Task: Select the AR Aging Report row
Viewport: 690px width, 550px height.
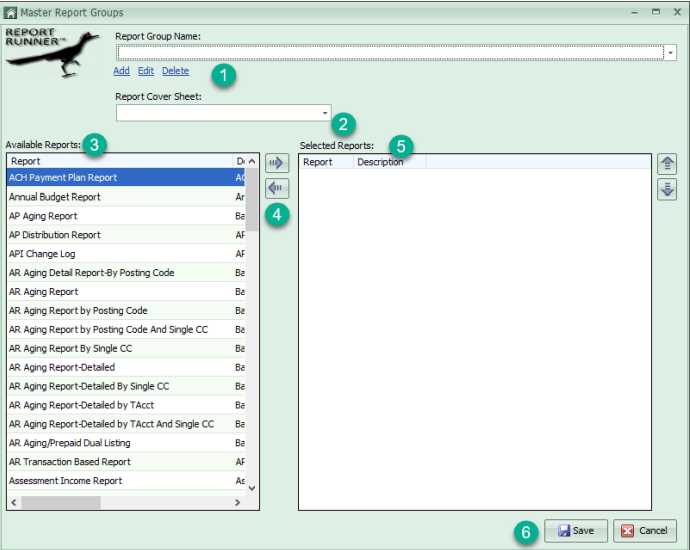Action: 126,291
